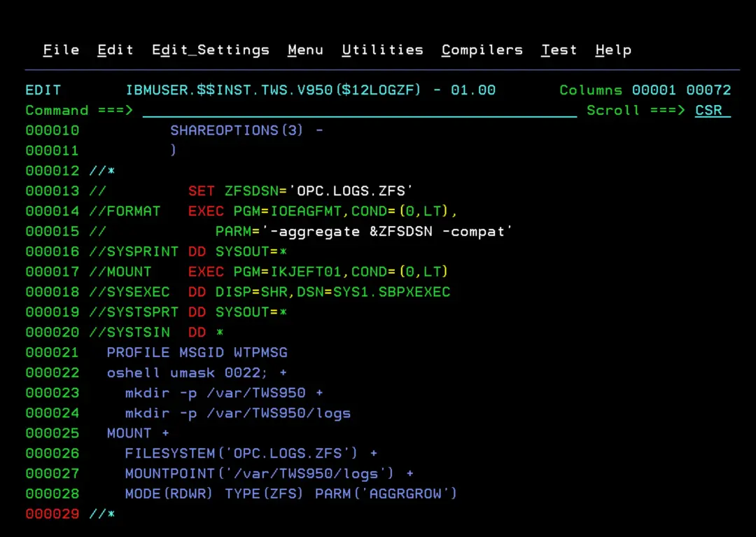Screen dimensions: 756x537
Task: Click line number 000018
Action: (52, 293)
